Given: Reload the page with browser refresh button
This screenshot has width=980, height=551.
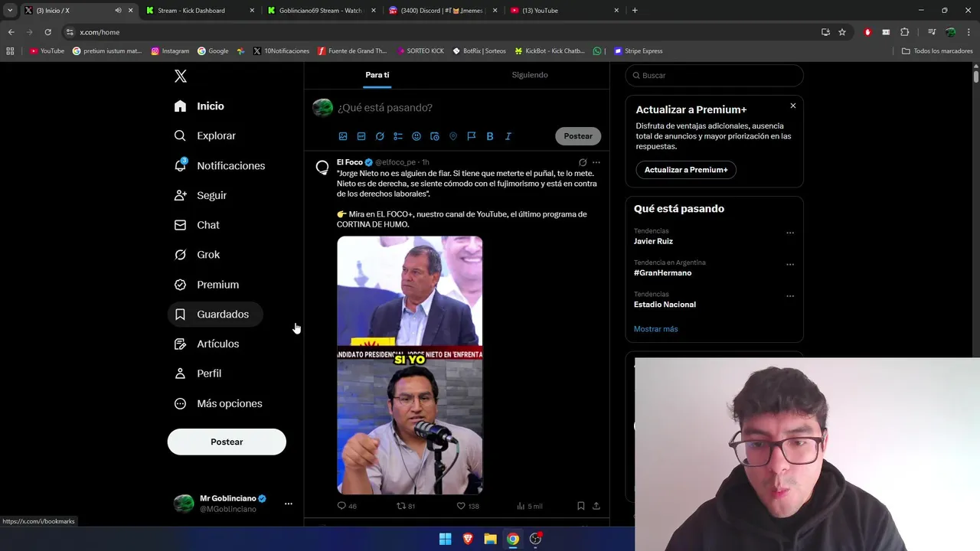Looking at the screenshot, I should tap(47, 32).
